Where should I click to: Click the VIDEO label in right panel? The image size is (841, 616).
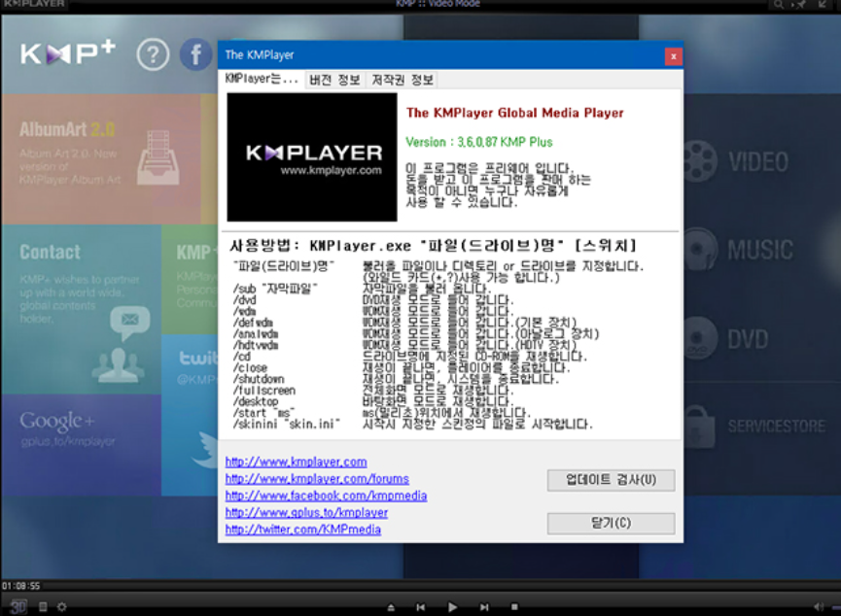coord(758,162)
